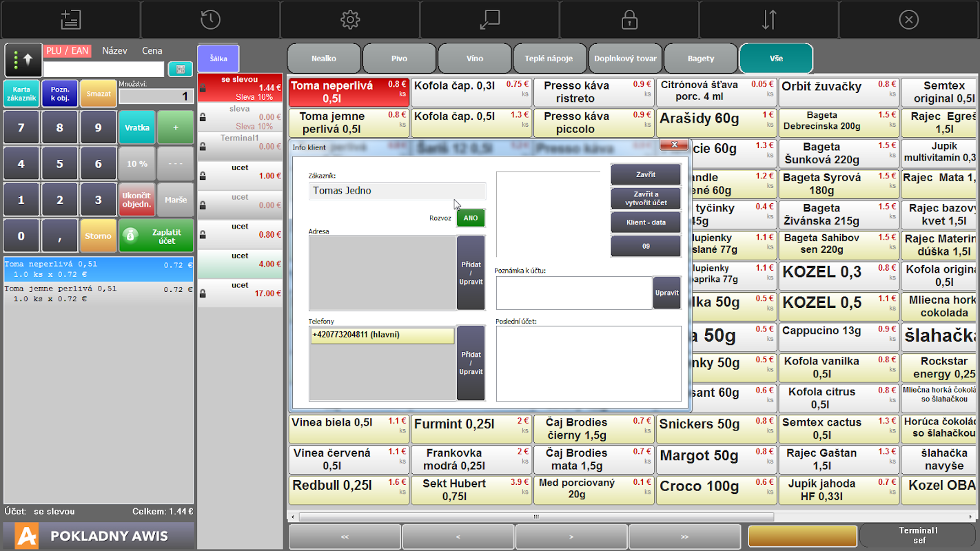Click the Šálka button
The image size is (980, 551).
(218, 59)
